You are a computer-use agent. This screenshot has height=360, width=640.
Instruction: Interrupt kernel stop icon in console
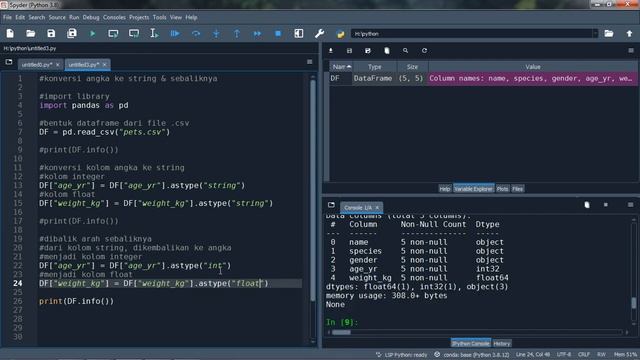point(606,204)
